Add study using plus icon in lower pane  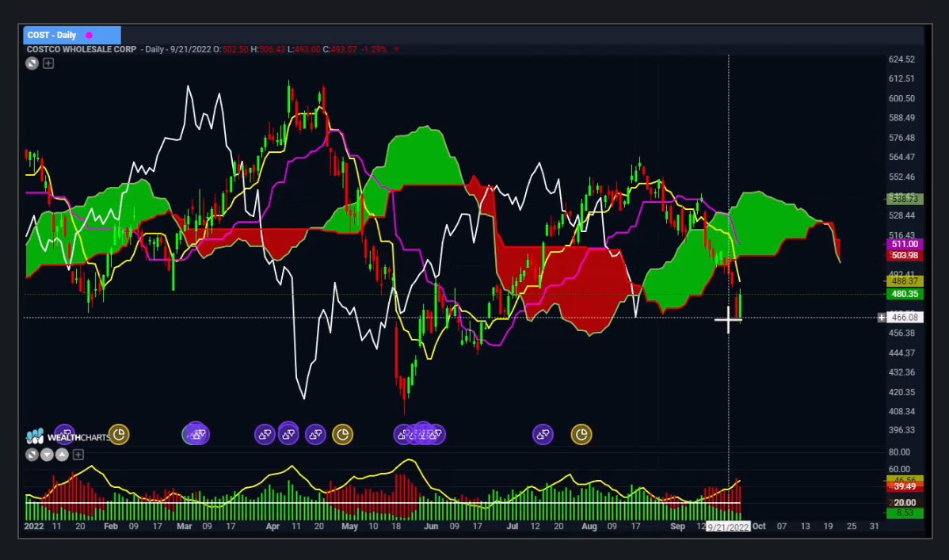78,454
